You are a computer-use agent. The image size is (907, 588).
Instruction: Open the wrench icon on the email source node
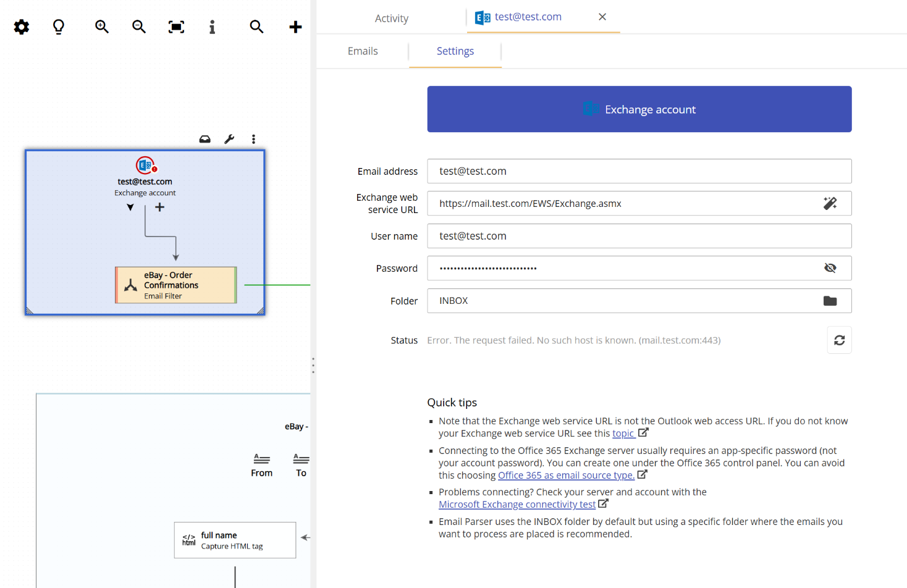229,138
